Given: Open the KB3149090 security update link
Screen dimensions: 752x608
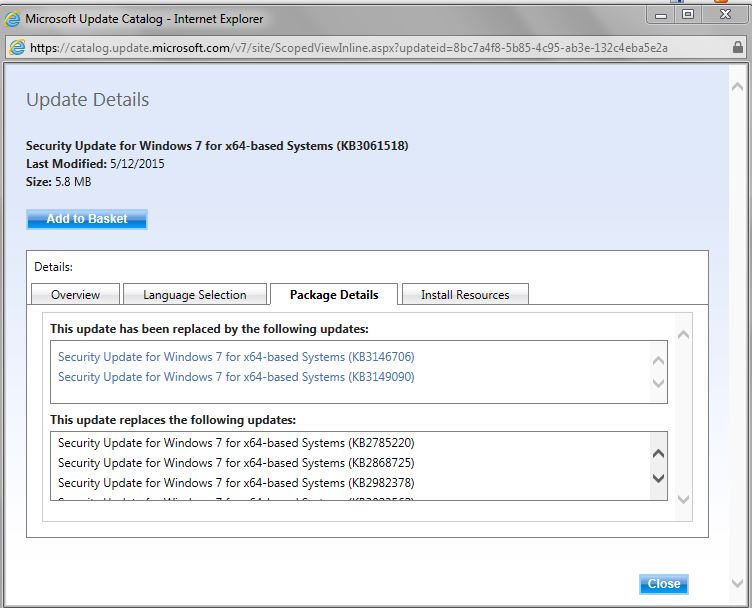Looking at the screenshot, I should (x=236, y=377).
